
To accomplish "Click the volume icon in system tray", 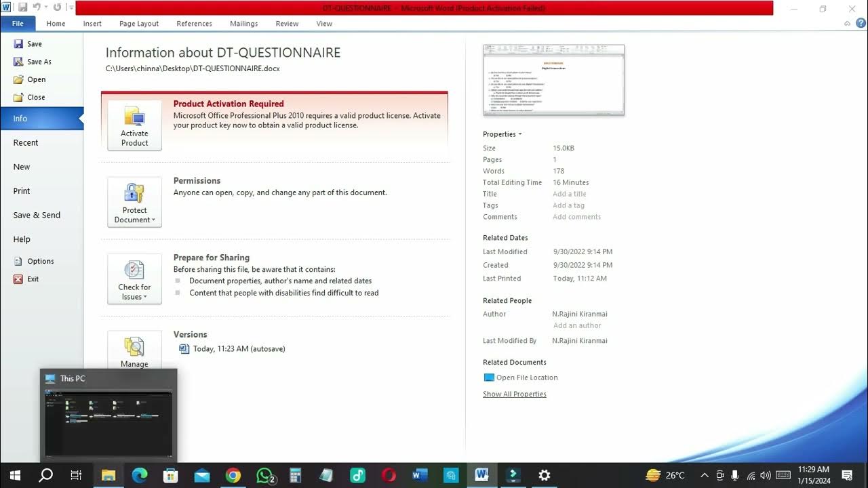I will pos(766,475).
